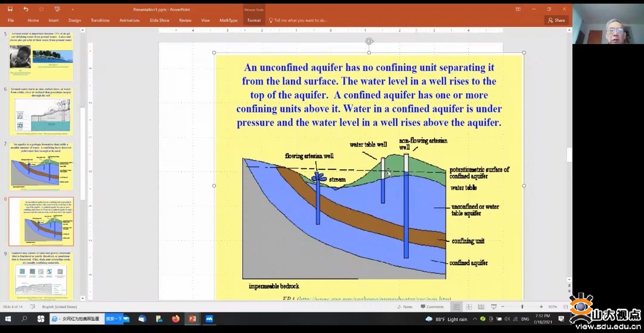The width and height of the screenshot is (644, 333).
Task: Open Firefox from the taskbar
Action: tap(176, 319)
